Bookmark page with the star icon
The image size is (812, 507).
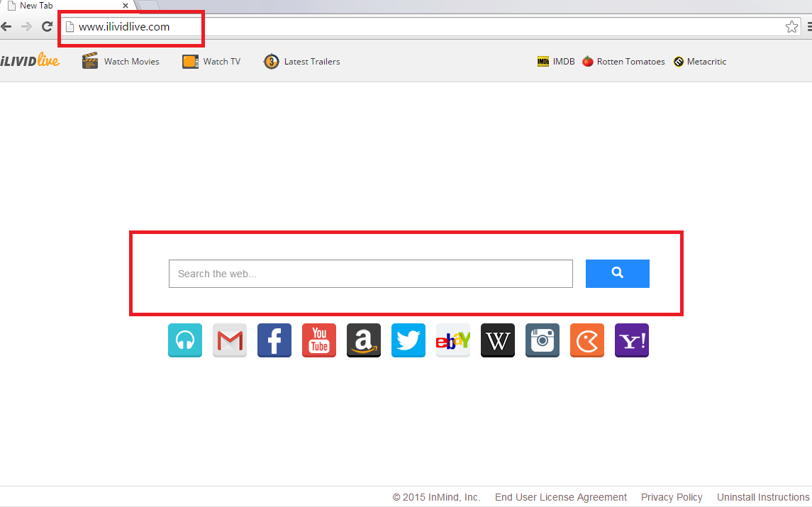point(791,27)
